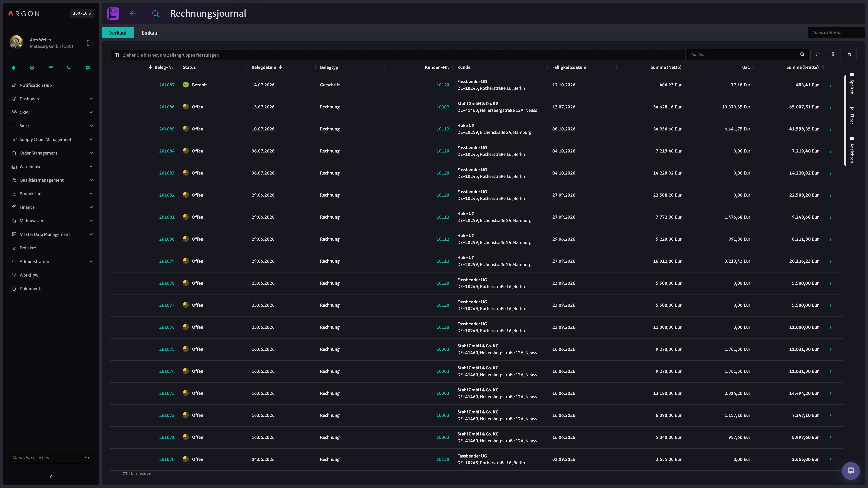Sort by Fälligkeitsdatum column header
The width and height of the screenshot is (868, 488).
tap(569, 67)
